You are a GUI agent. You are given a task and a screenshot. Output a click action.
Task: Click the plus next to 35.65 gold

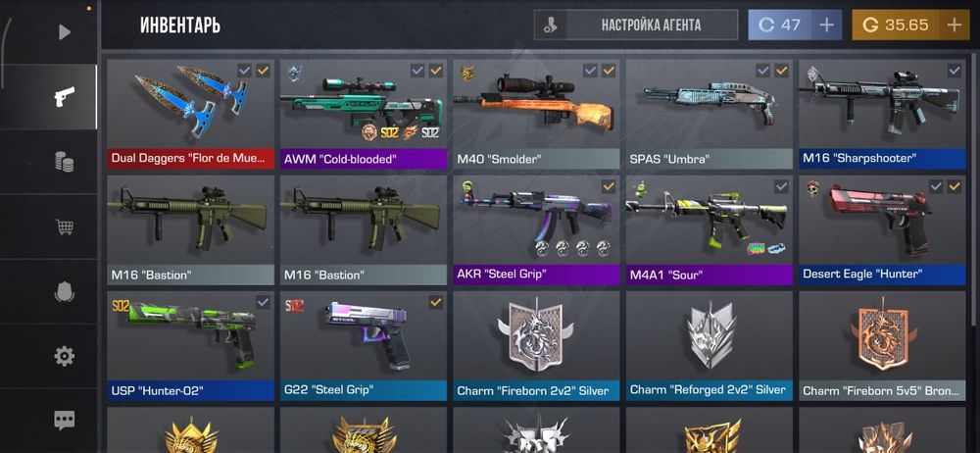point(955,25)
